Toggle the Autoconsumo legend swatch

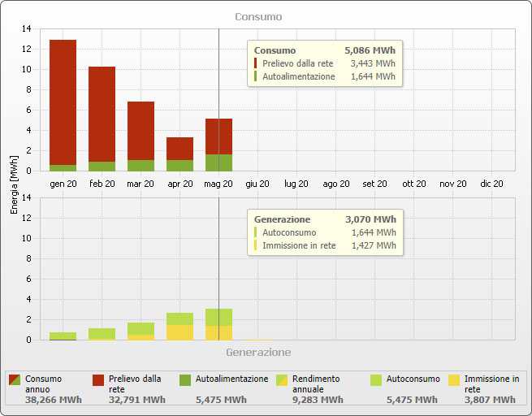[x=376, y=380]
